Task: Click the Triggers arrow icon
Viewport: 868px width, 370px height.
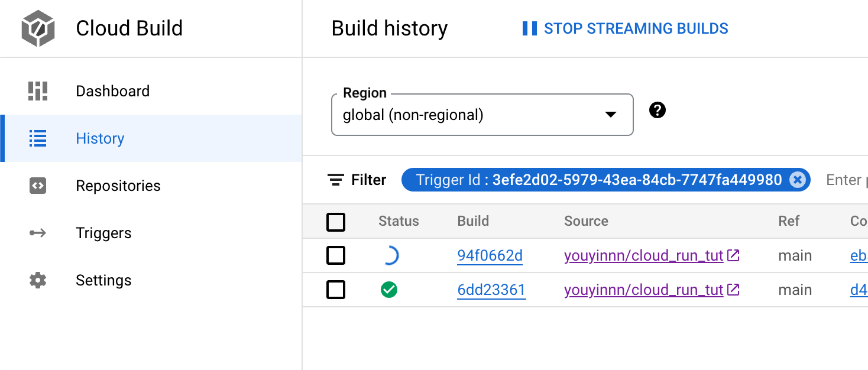Action: pyautogui.click(x=38, y=233)
